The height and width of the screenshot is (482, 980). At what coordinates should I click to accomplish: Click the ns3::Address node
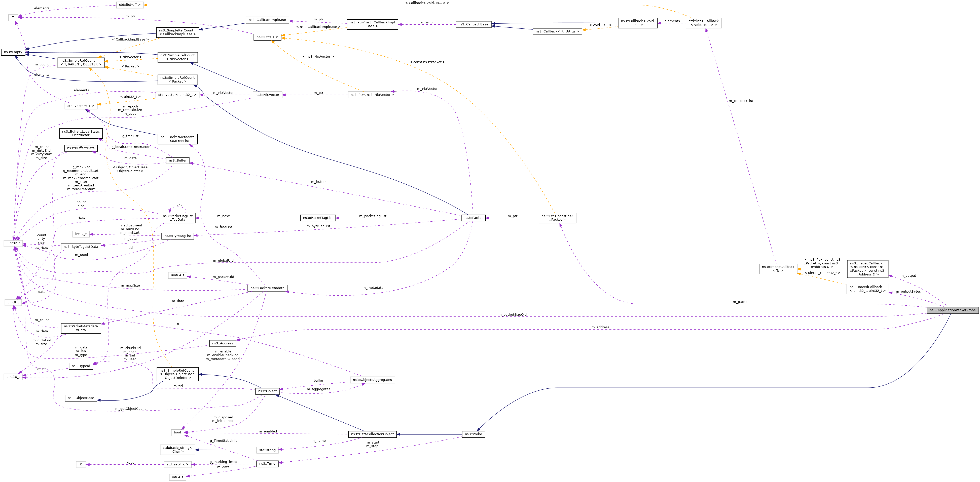coord(223,343)
